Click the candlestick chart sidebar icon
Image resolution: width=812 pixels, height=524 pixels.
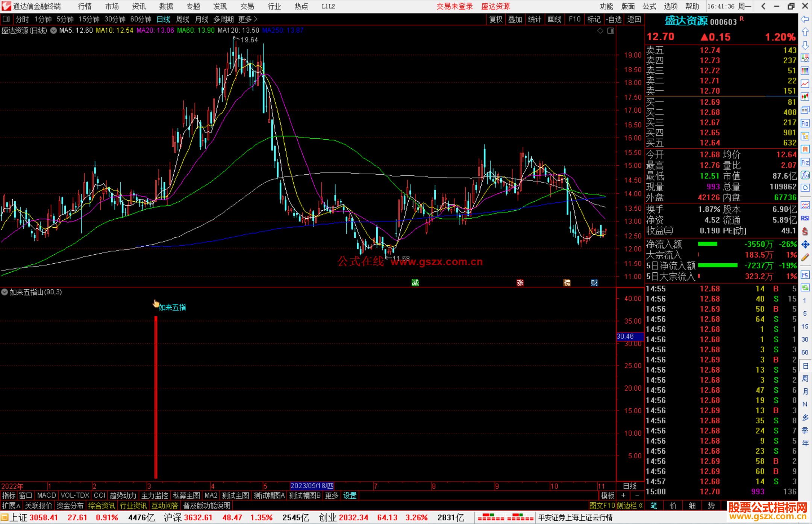pos(805,97)
